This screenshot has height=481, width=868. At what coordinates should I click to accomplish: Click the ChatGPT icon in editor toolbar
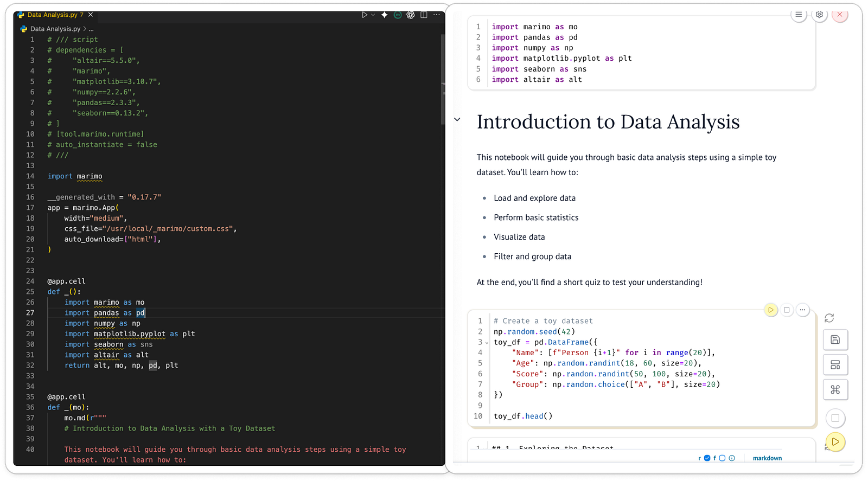point(411,15)
